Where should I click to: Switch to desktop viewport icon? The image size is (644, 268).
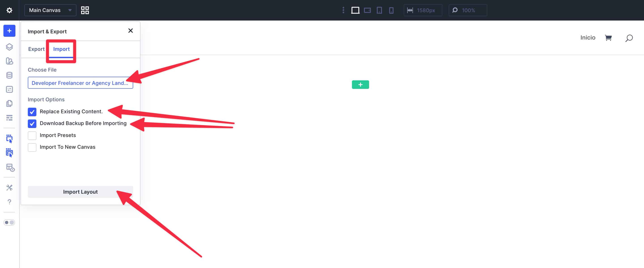pos(355,10)
